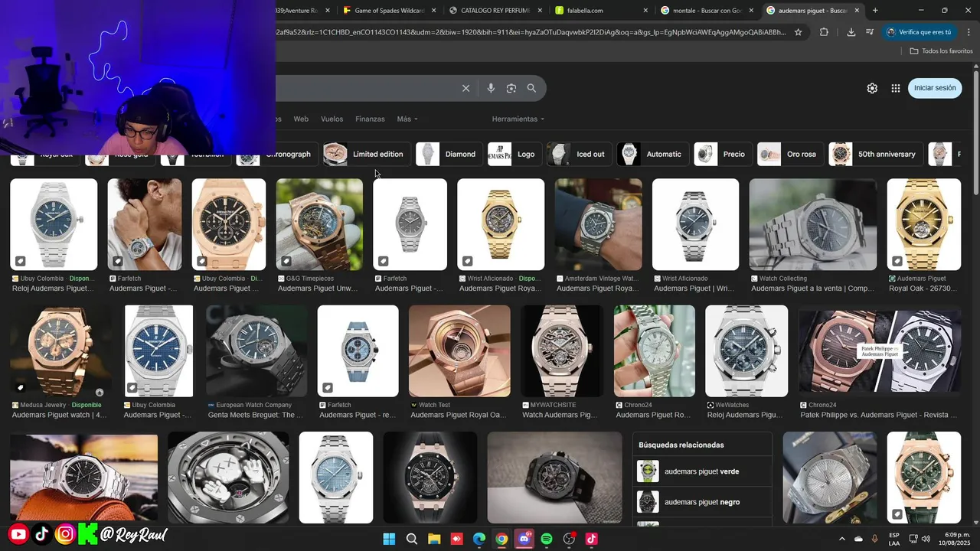The image size is (980, 551).
Task: Click the page vertical scrollbar
Action: click(x=976, y=134)
